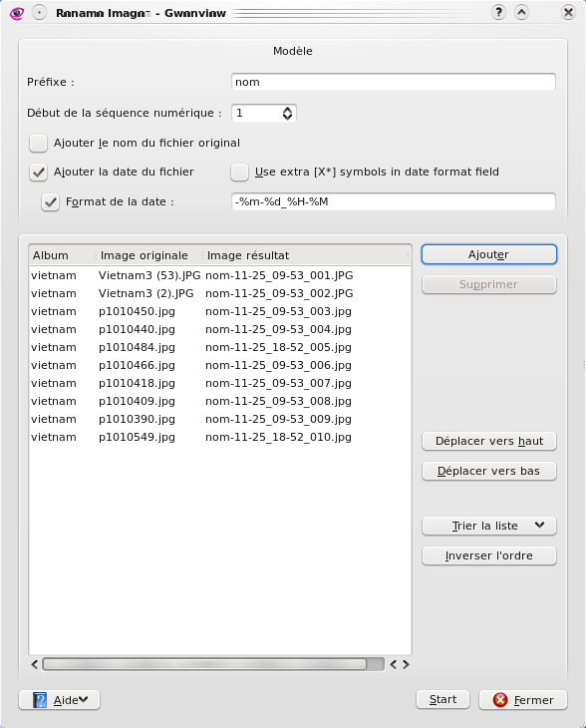Image resolution: width=586 pixels, height=728 pixels.
Task: Click the Start button
Action: coord(442,700)
